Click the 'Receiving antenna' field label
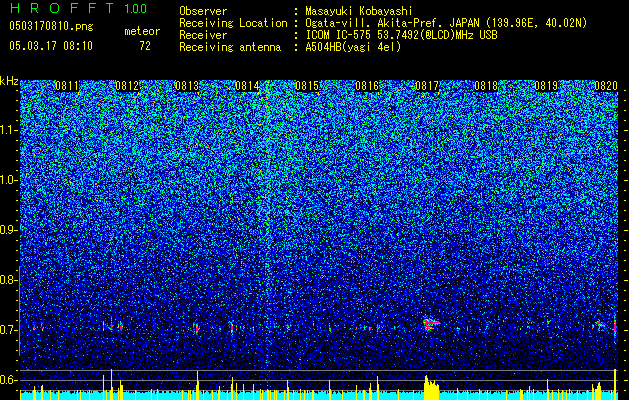 (x=230, y=47)
